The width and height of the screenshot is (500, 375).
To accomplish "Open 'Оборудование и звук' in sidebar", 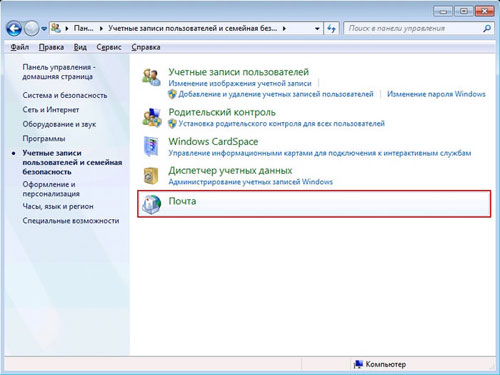I will (59, 124).
